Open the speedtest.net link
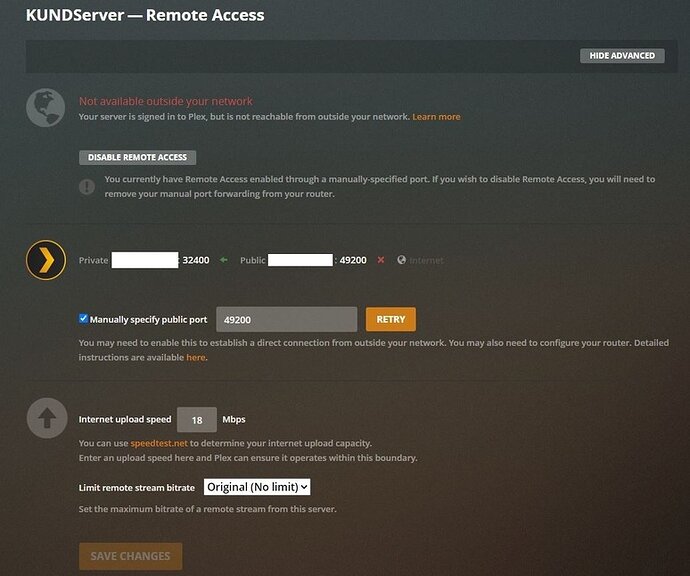 (x=159, y=443)
